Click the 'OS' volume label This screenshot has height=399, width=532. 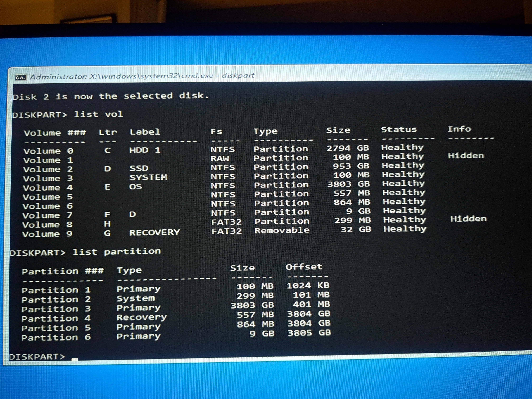tap(135, 187)
